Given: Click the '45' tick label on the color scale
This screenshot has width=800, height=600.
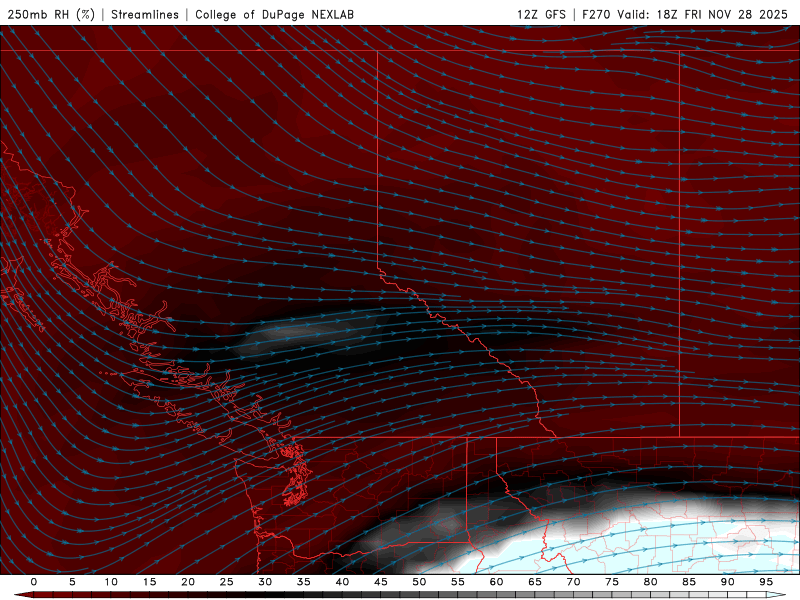Looking at the screenshot, I should click(x=381, y=582).
